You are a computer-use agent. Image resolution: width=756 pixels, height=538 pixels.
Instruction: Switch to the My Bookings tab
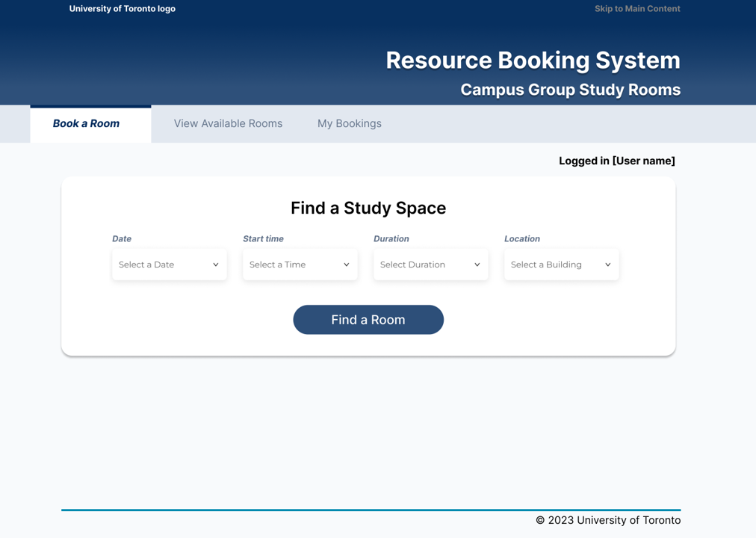pyautogui.click(x=349, y=123)
